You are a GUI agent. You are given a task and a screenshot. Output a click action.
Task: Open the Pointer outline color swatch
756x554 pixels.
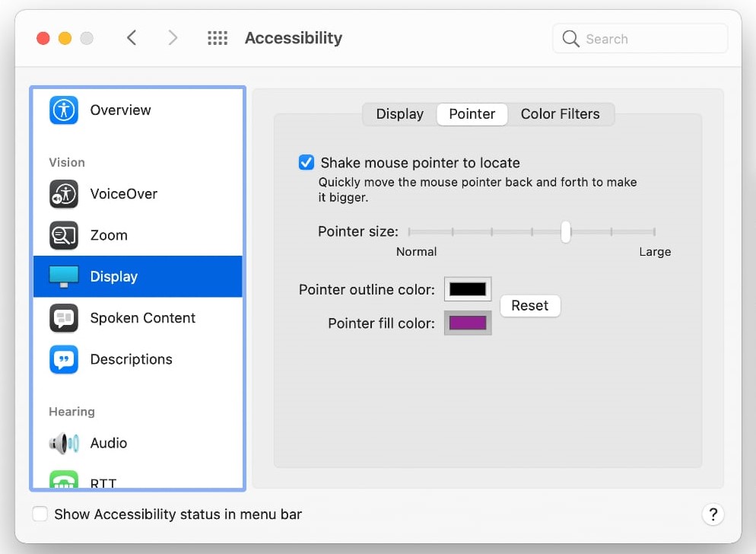(468, 289)
